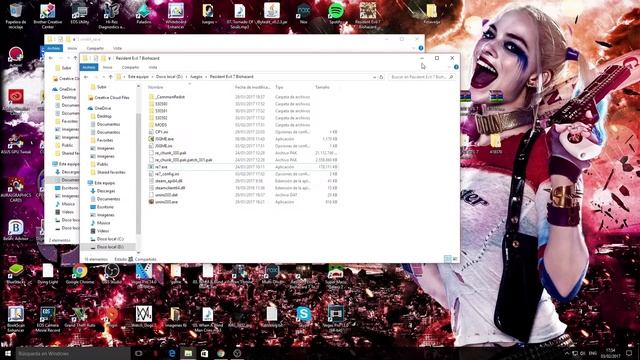Open Chrome from the taskbar

(x=221, y=353)
